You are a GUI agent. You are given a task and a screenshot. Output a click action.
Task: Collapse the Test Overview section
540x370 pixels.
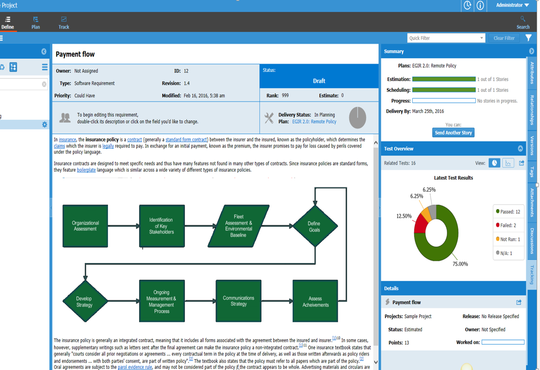[520, 148]
